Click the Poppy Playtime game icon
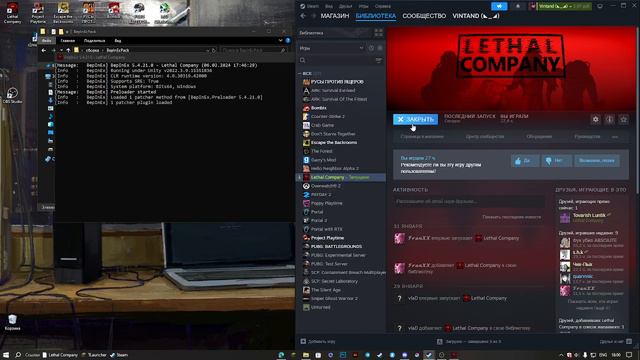This screenshot has height=360, width=640. (x=306, y=203)
